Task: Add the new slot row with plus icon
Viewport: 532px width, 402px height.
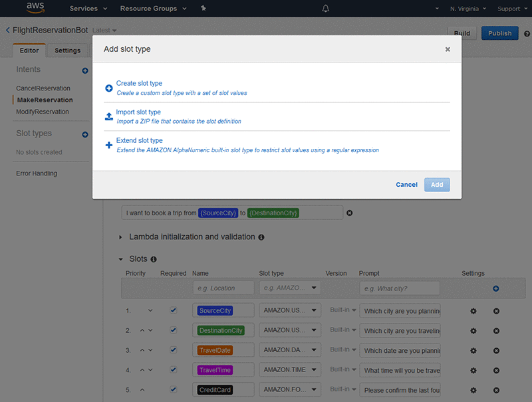Action: (x=496, y=288)
